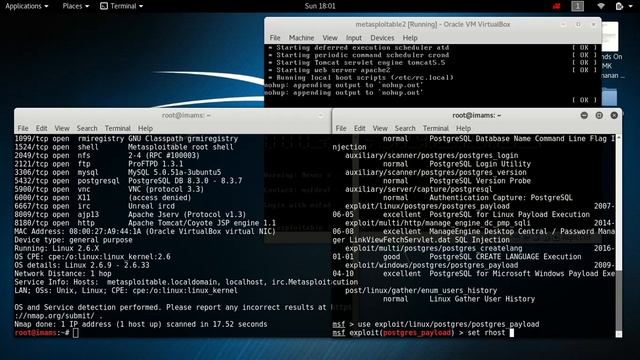The height and width of the screenshot is (360, 640).
Task: Maximize the right terminal window
Action: 599,116
